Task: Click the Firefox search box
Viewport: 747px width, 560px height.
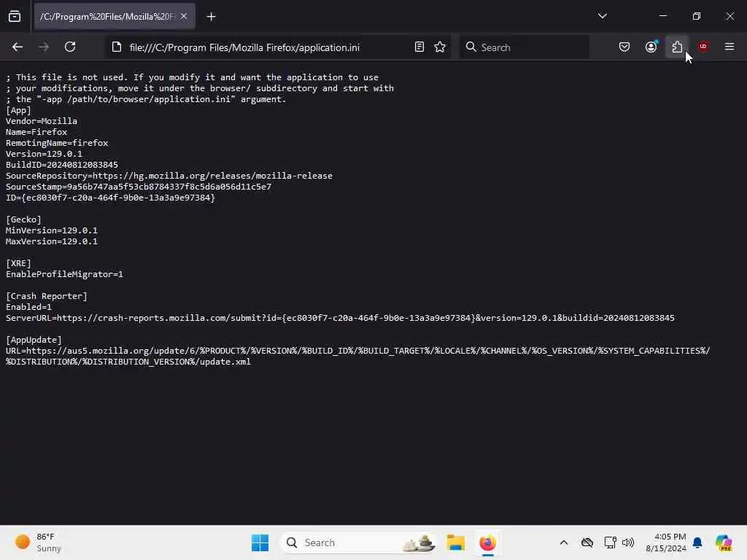Action: [x=524, y=47]
